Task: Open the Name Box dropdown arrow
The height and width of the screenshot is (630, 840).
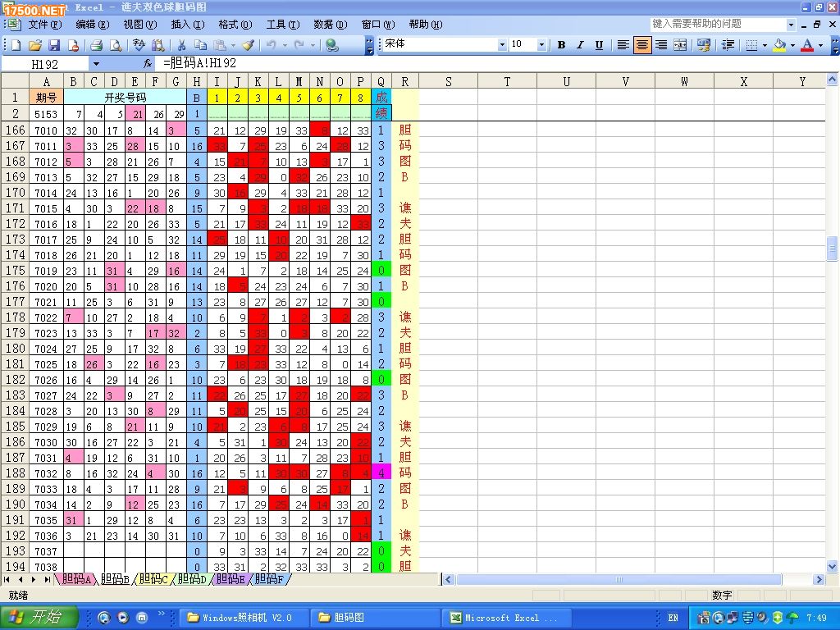Action: [96, 64]
